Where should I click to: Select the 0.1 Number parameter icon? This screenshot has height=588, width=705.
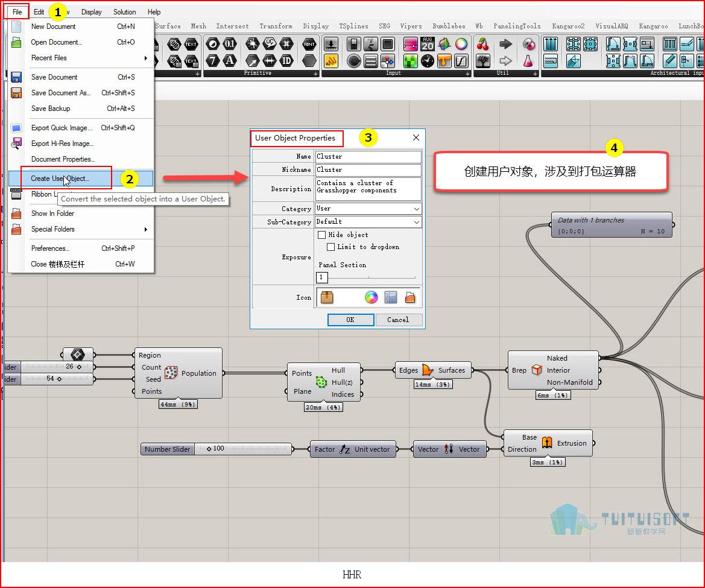pyautogui.click(x=230, y=44)
